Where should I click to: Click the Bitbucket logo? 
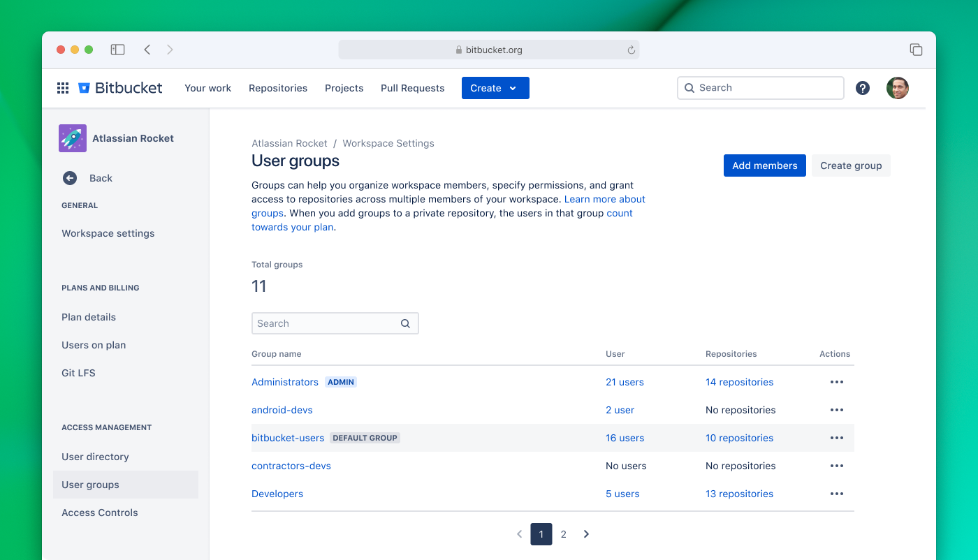click(120, 88)
